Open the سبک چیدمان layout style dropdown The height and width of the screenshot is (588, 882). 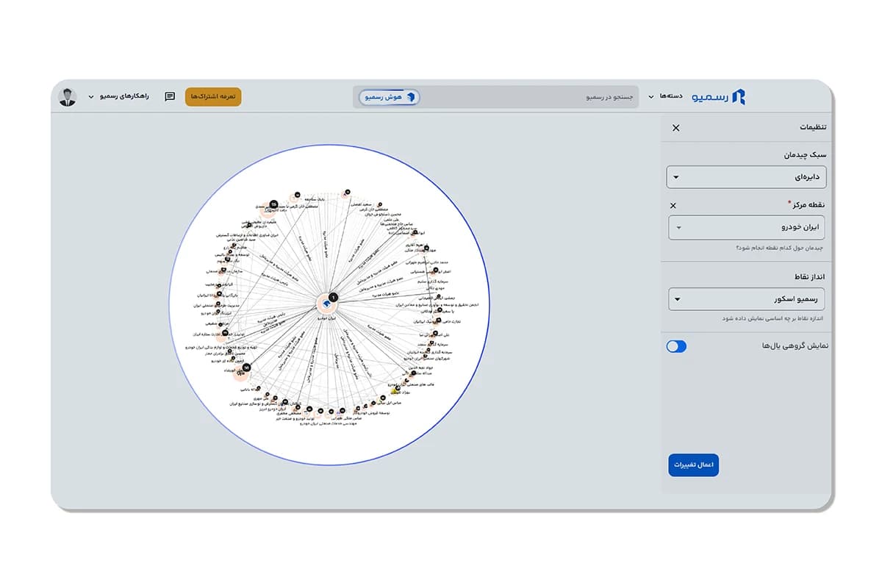[747, 177]
